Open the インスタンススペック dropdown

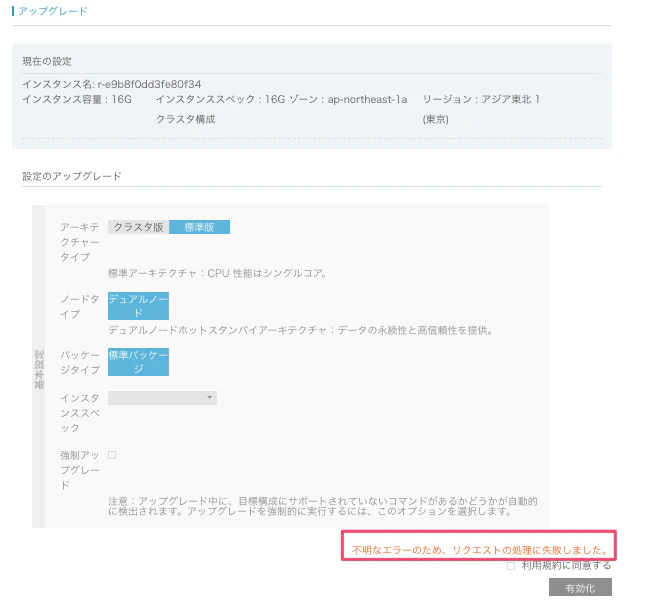point(162,398)
